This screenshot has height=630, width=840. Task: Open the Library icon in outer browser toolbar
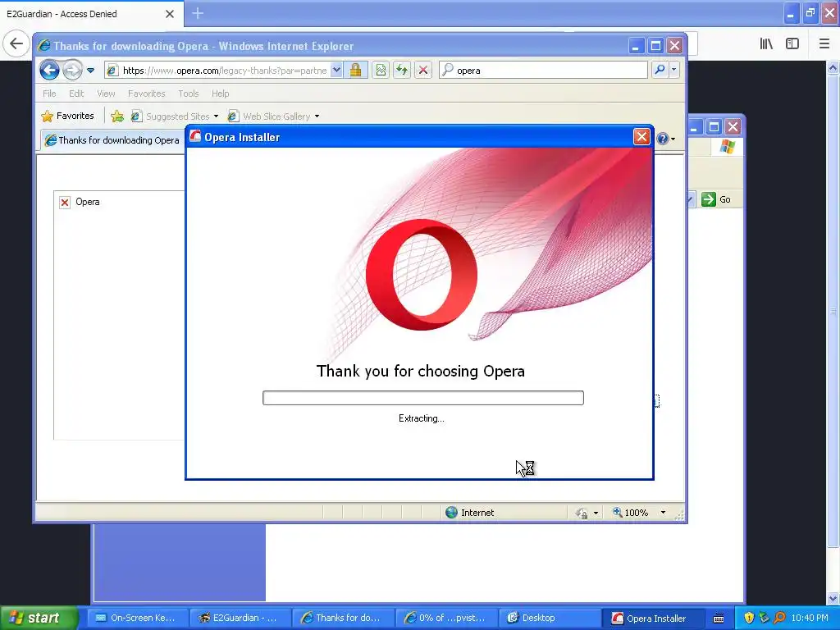[766, 44]
